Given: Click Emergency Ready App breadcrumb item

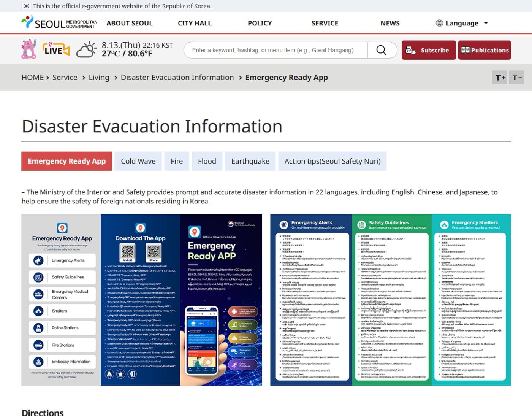Looking at the screenshot, I should (x=287, y=78).
